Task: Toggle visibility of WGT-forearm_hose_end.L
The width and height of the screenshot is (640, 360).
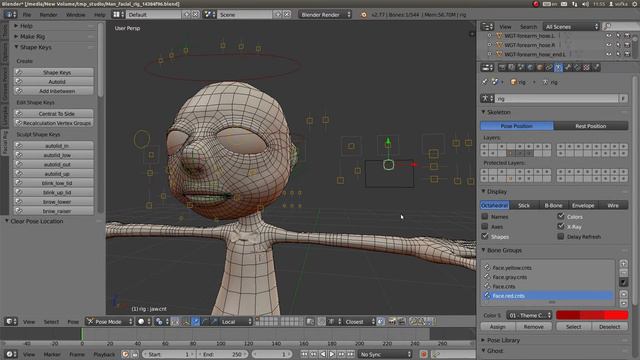Action: 609,54
